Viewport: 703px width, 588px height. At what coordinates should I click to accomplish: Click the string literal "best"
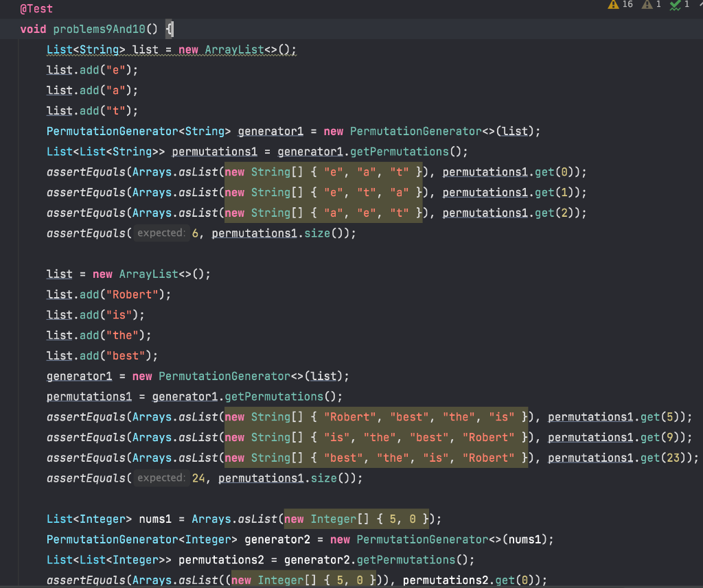[x=127, y=355]
